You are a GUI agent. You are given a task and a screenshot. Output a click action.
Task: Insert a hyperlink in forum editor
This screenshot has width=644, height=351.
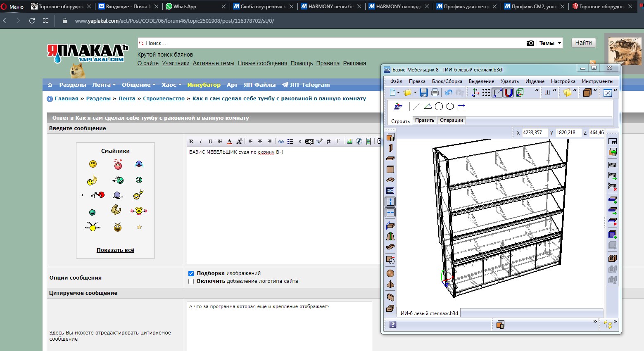281,141
